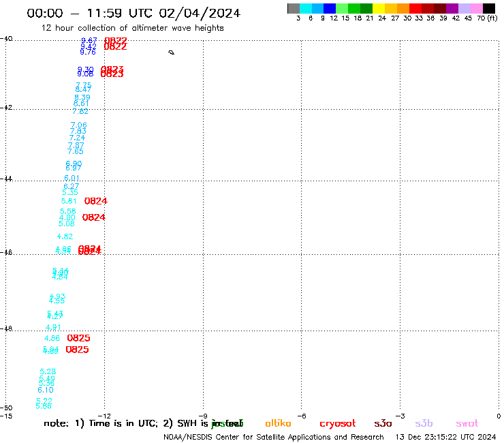Select the darkest green swatch before the 21 label
Image resolution: width=504 pixels, height=443 pixels.
click(366, 8)
